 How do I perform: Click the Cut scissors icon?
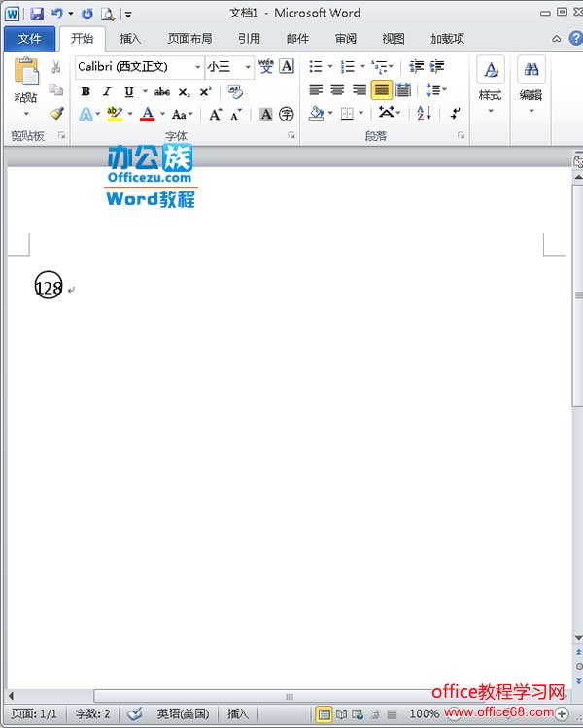point(56,67)
